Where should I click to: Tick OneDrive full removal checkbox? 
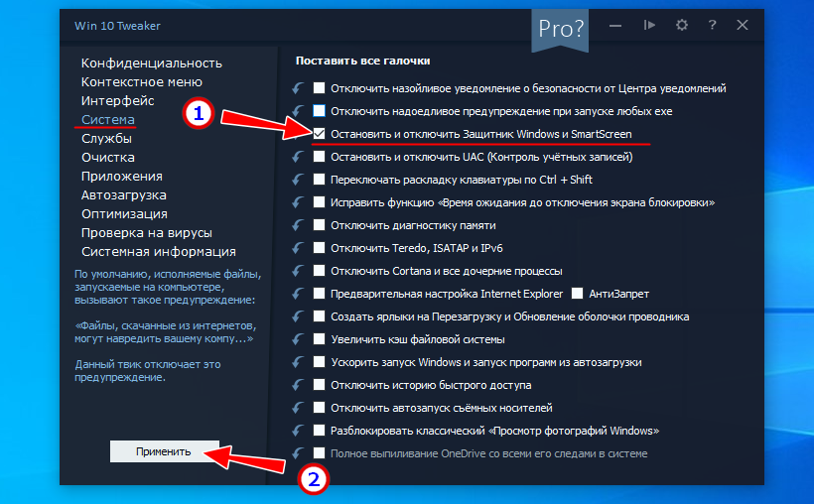coord(320,453)
